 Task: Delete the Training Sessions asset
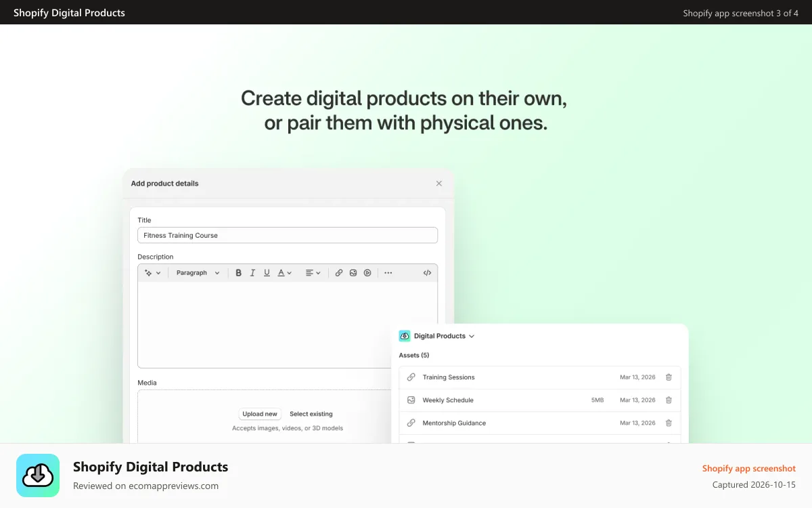(x=669, y=377)
